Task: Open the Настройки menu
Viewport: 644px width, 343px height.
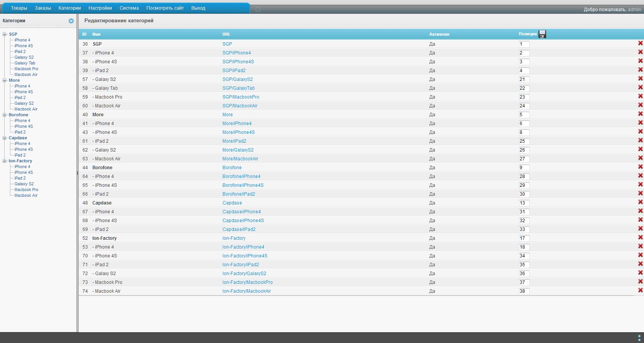Action: pos(100,8)
